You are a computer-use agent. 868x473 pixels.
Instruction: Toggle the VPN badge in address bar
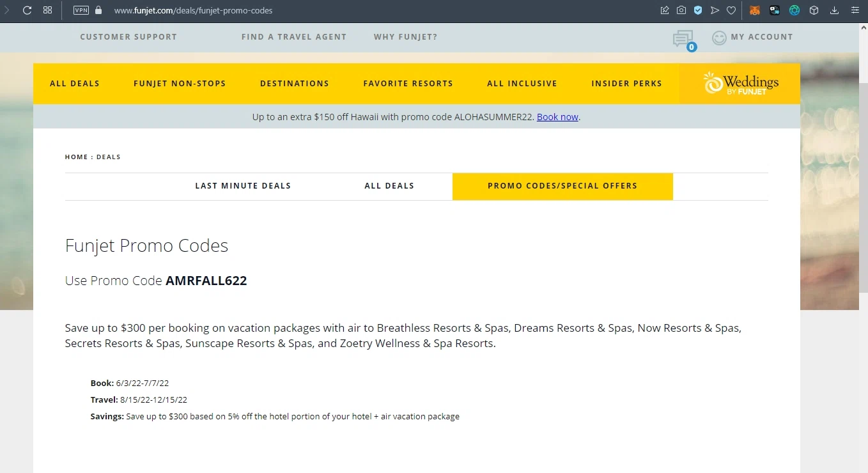[x=81, y=10]
